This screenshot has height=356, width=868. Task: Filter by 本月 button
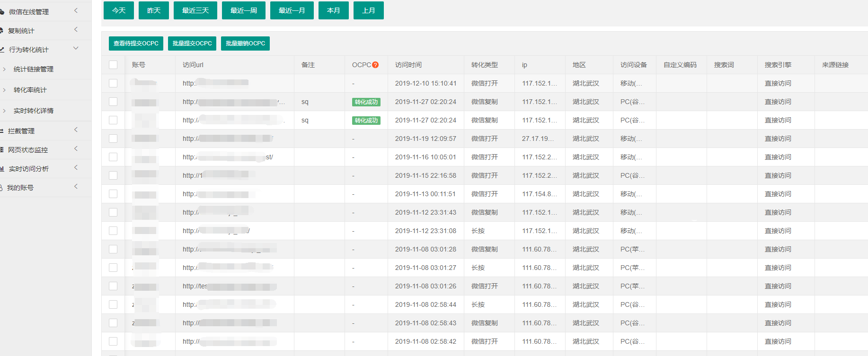tap(334, 10)
